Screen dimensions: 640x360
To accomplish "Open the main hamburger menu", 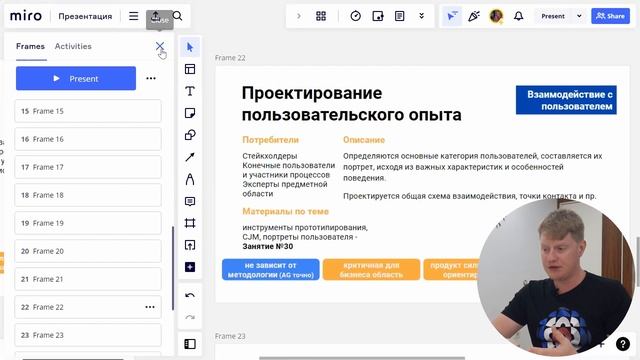I will (133, 16).
